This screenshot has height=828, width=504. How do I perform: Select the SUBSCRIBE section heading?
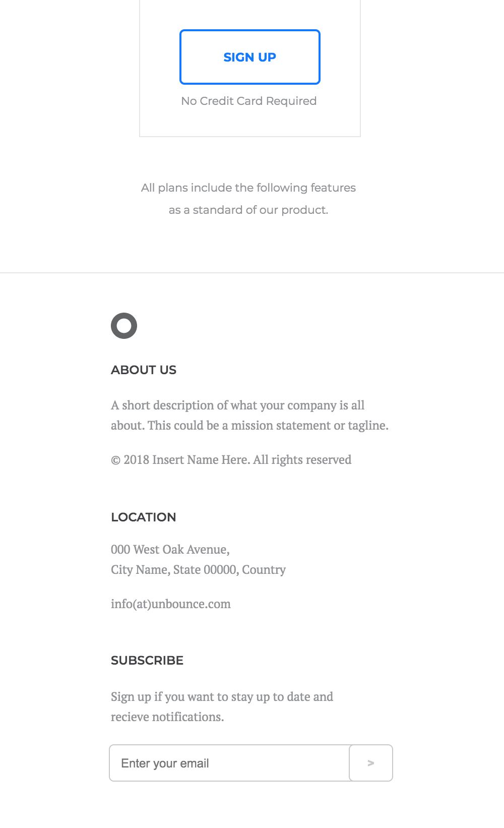[x=147, y=660]
